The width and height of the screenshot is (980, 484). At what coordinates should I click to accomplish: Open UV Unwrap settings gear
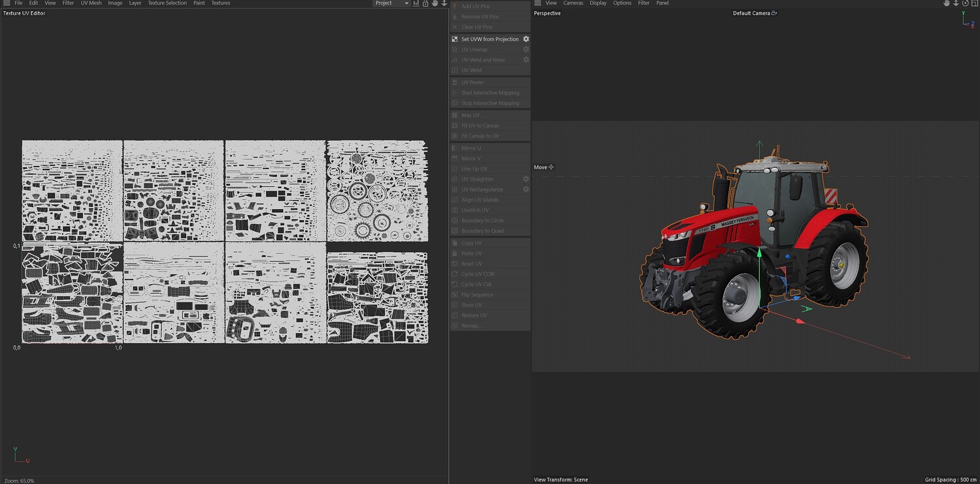(526, 50)
